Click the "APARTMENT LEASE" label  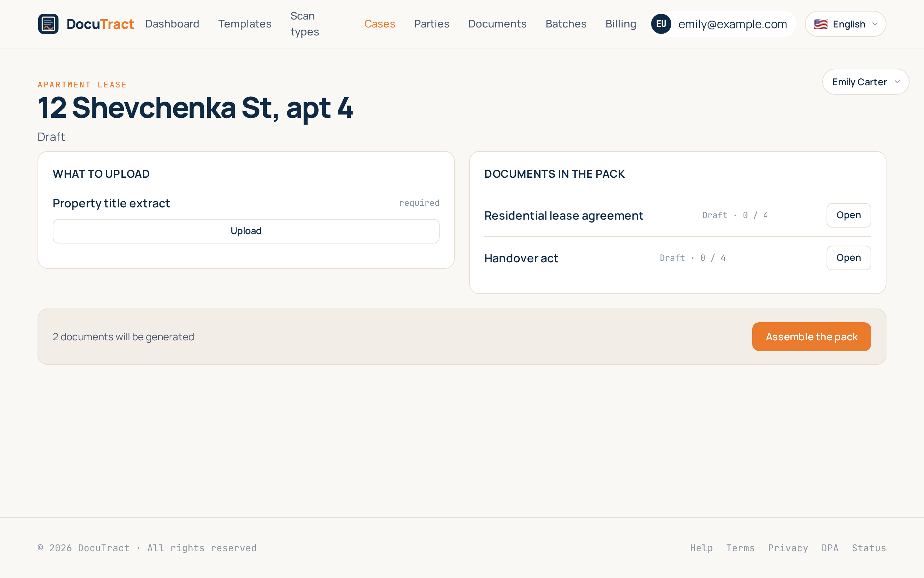tap(82, 85)
